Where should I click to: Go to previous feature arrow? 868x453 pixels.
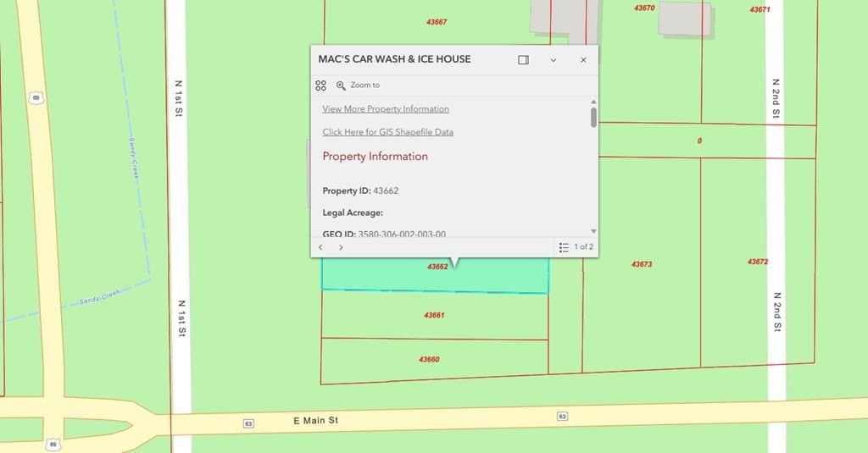pos(320,247)
